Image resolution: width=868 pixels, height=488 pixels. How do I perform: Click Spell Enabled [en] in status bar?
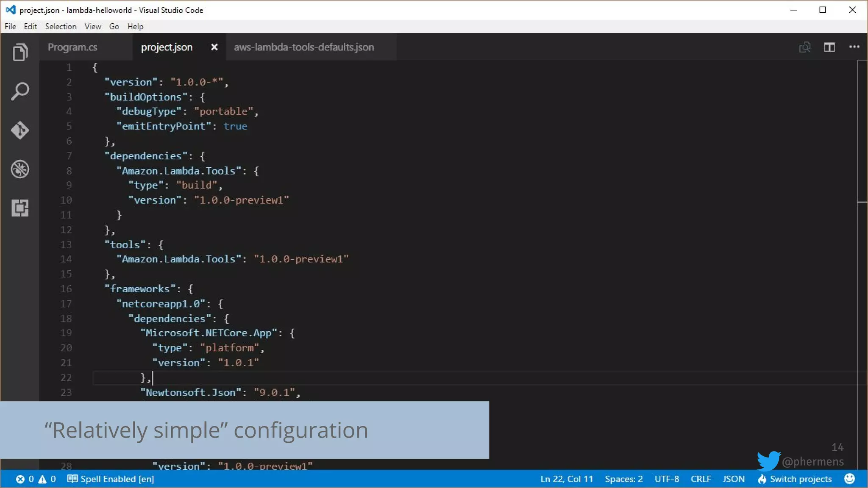point(111,479)
